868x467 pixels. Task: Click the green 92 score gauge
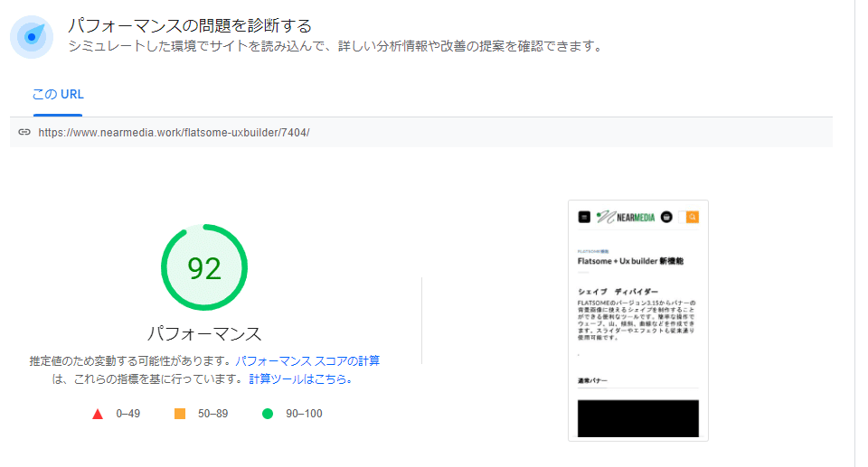point(204,267)
